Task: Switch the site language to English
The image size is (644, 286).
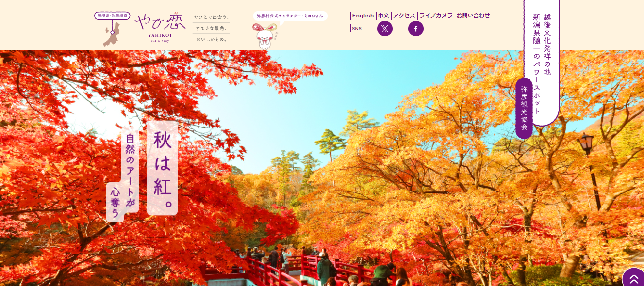Action: coord(363,16)
